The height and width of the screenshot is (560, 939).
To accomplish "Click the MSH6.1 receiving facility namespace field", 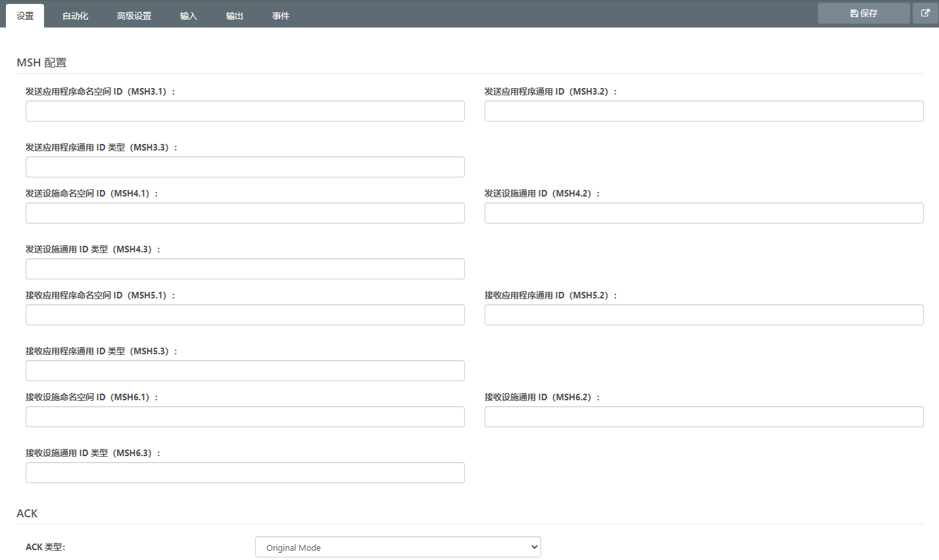I will 245,417.
